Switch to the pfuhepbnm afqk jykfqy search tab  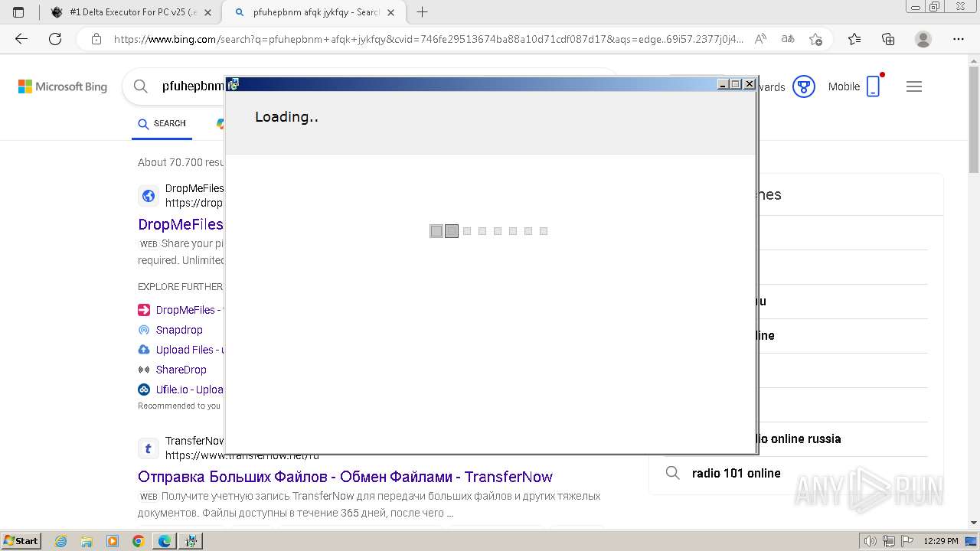point(314,12)
